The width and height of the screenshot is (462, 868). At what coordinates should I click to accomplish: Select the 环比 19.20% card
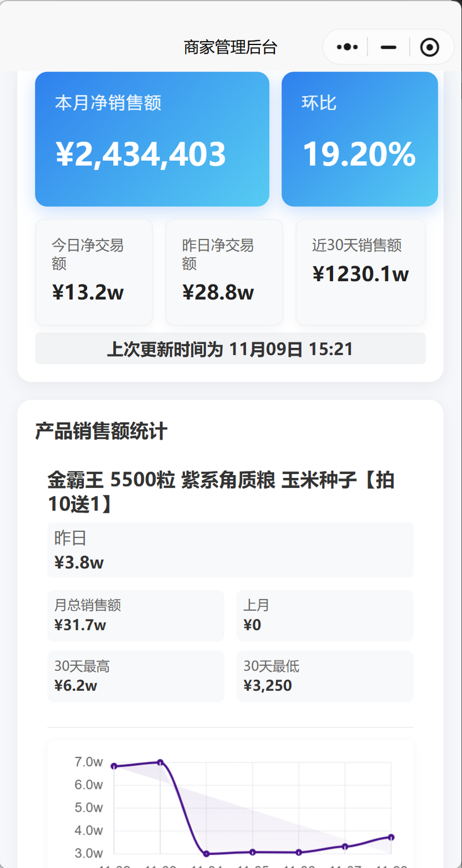click(x=359, y=139)
